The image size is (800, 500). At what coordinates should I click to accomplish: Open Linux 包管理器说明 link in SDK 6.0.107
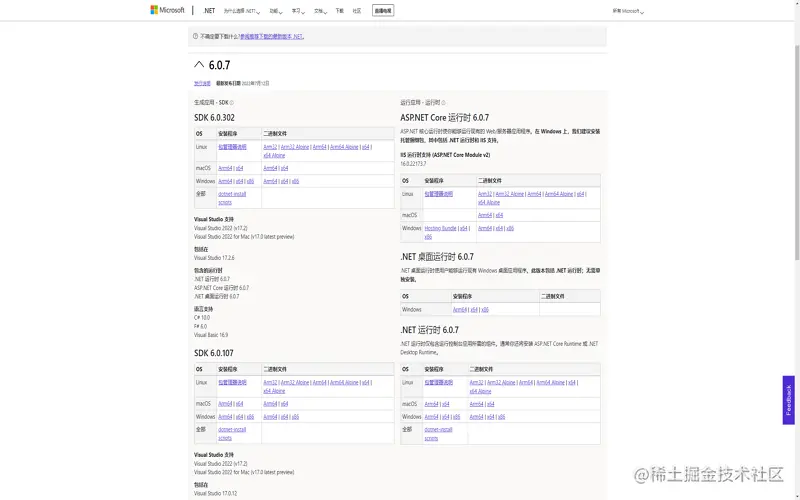point(232,383)
